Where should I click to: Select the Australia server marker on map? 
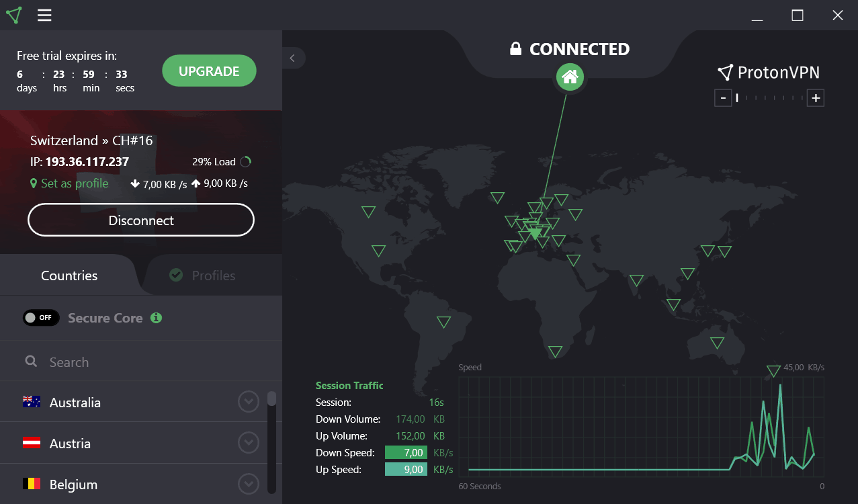tap(718, 343)
